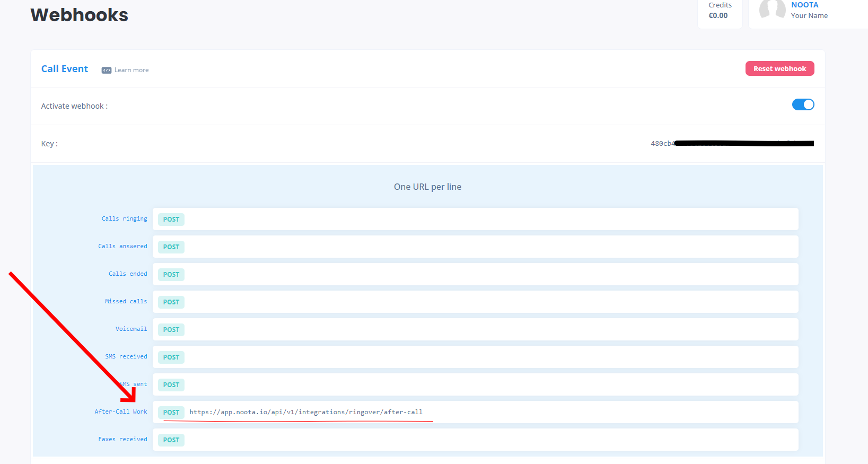Click the Call Event section title
The width and height of the screenshot is (868, 464).
pos(65,69)
